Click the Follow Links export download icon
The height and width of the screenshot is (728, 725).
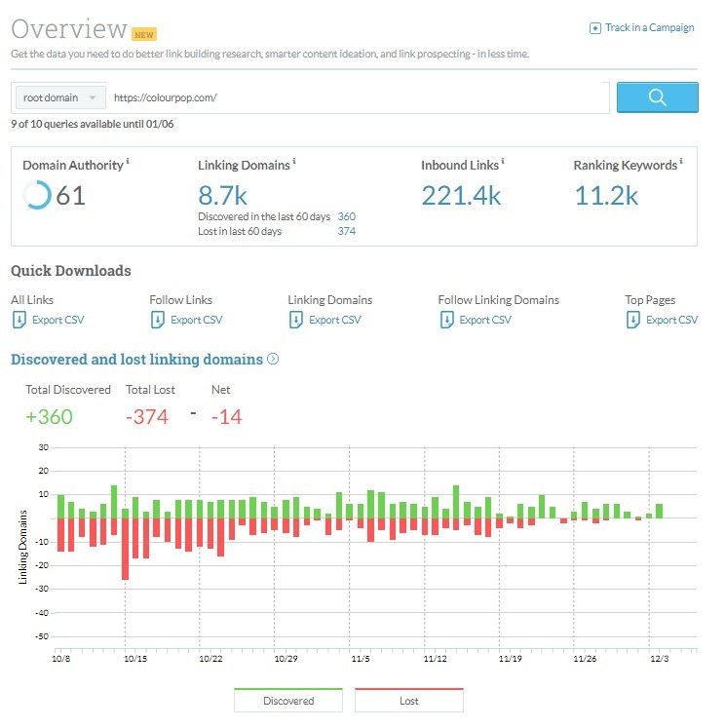tap(157, 320)
